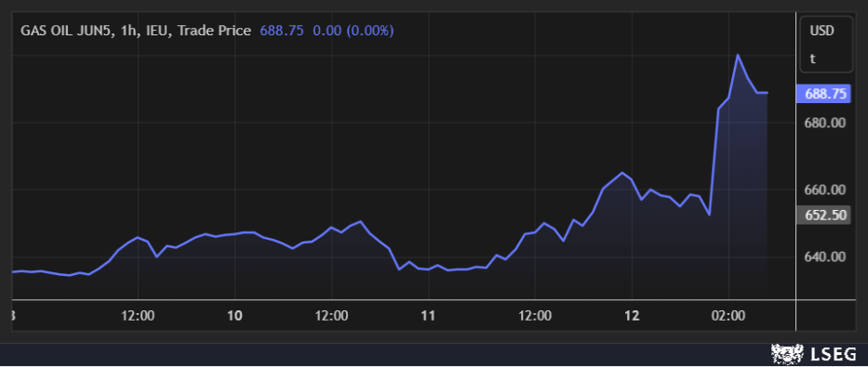Click the 688.75 value in chart legend
Viewport: 868px width, 367px height.
tap(282, 31)
